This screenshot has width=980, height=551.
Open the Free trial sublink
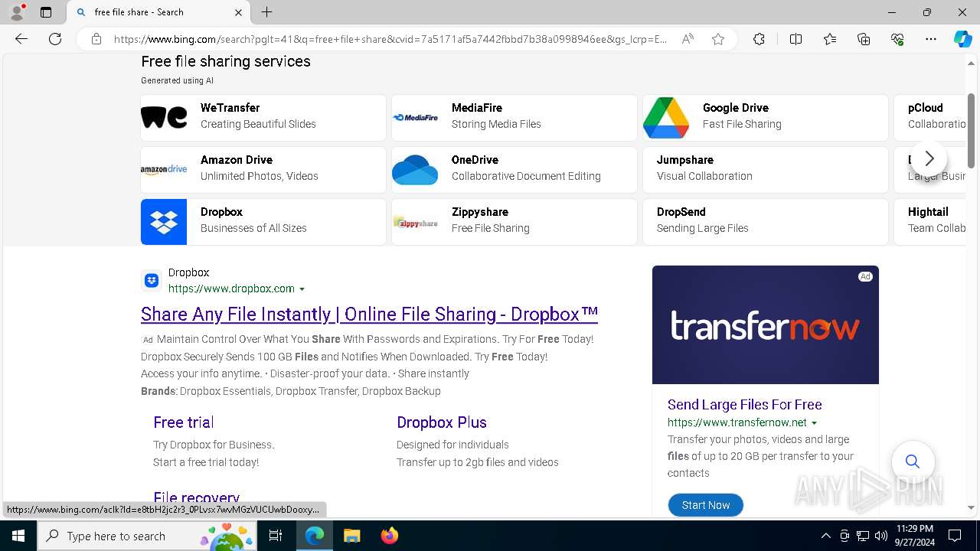(x=183, y=422)
